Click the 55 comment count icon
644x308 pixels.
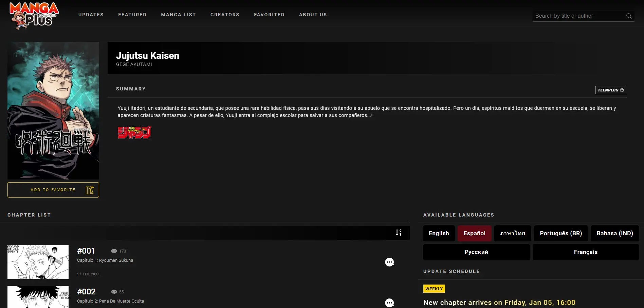114,292
